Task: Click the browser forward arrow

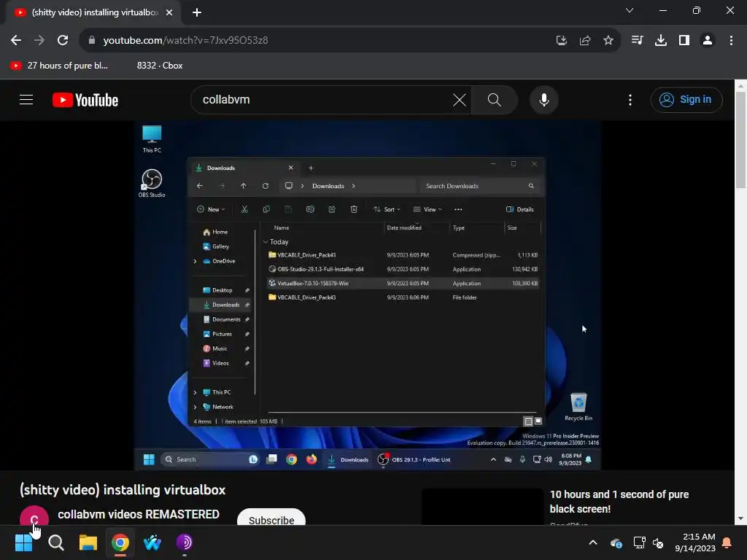Action: [x=39, y=41]
